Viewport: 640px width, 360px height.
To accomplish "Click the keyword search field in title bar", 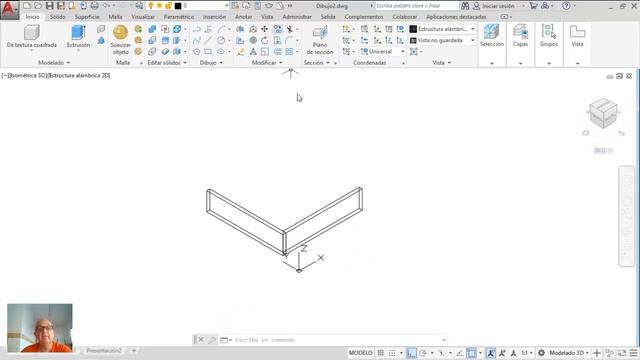I will 416,6.
